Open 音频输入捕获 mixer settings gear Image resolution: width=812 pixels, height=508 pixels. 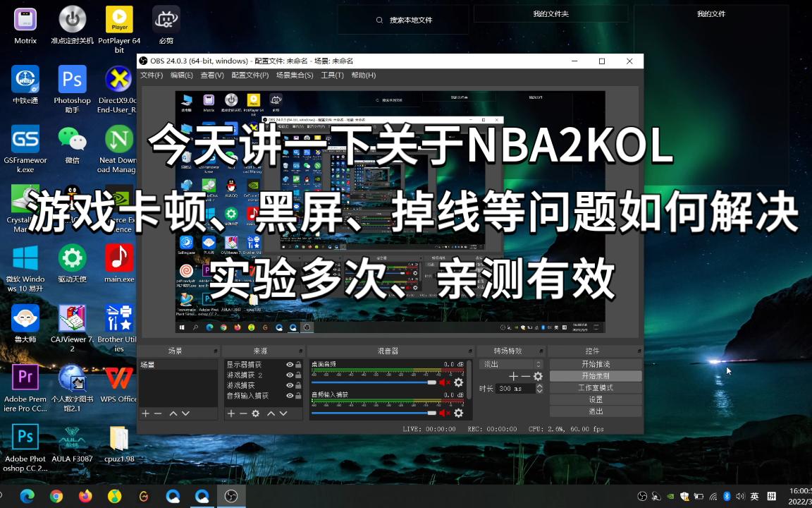coord(458,413)
